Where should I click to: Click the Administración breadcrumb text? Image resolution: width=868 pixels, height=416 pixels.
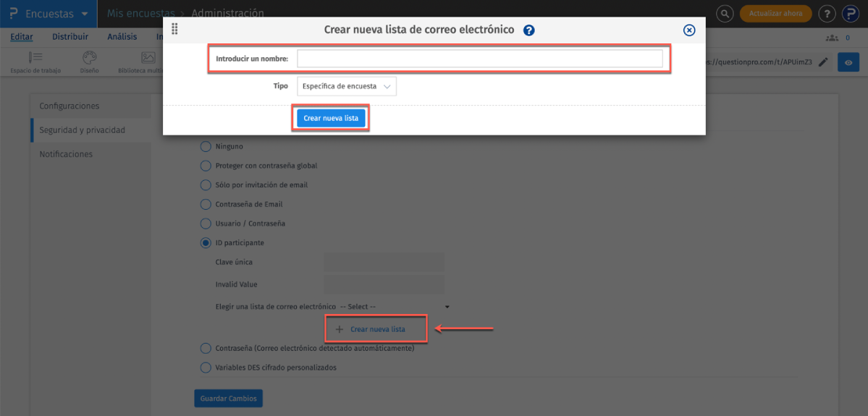point(227,13)
